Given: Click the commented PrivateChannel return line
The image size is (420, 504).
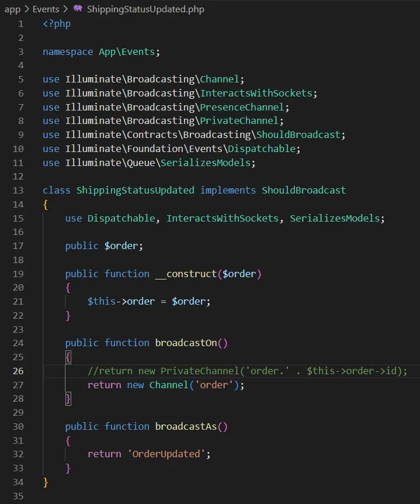Looking at the screenshot, I should point(247,371).
